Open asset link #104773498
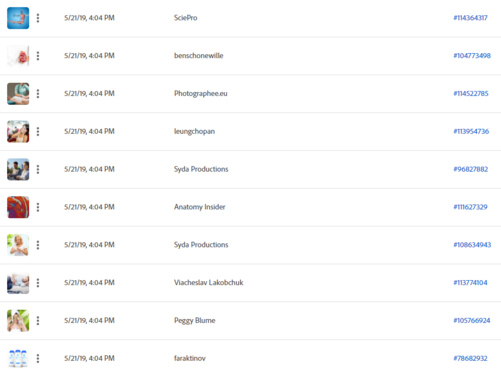Screen dimensions: 501x375 [472, 56]
